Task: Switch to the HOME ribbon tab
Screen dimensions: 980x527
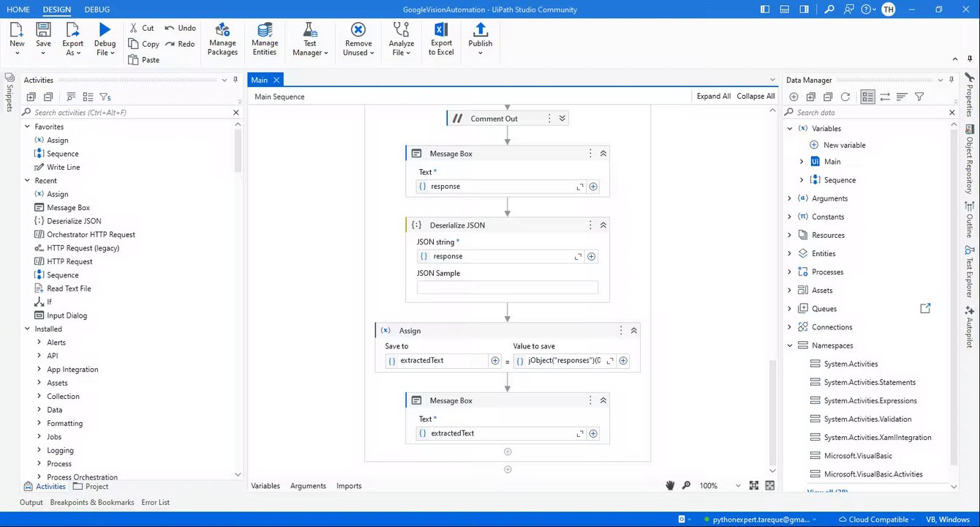Action: pos(18,10)
